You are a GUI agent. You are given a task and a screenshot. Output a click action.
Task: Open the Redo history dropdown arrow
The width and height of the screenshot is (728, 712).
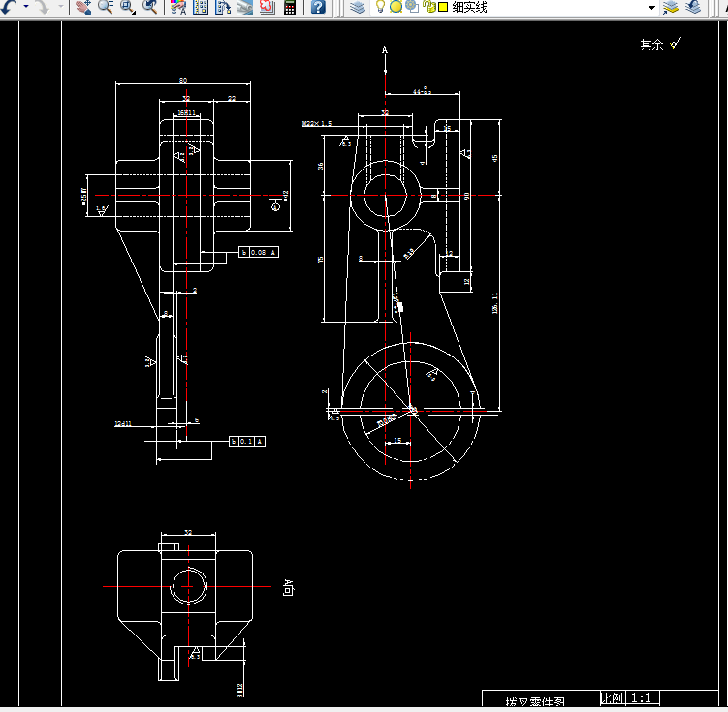60,7
